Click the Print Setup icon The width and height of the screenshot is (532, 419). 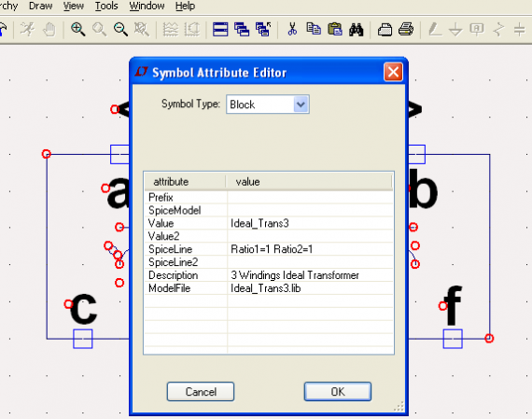click(x=385, y=30)
